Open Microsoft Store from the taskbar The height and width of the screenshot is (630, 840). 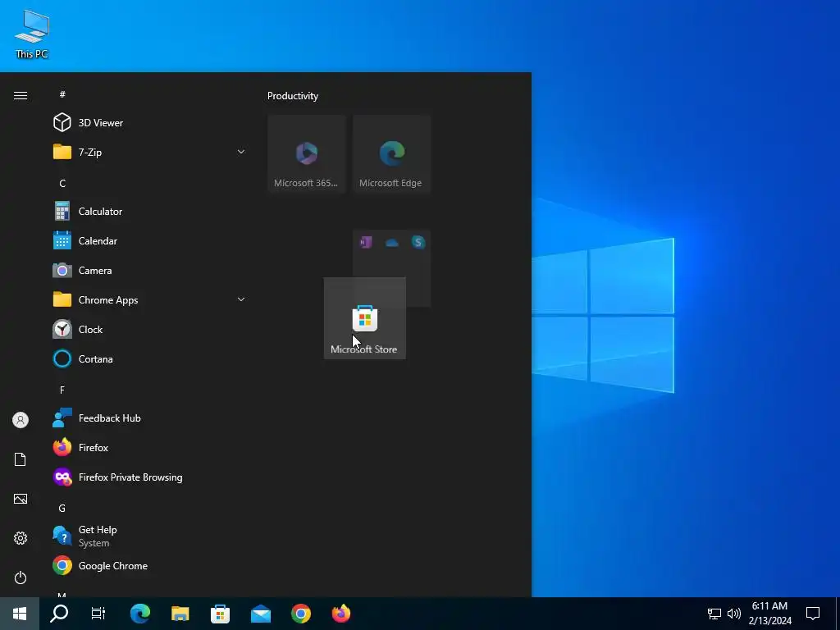[220, 614]
